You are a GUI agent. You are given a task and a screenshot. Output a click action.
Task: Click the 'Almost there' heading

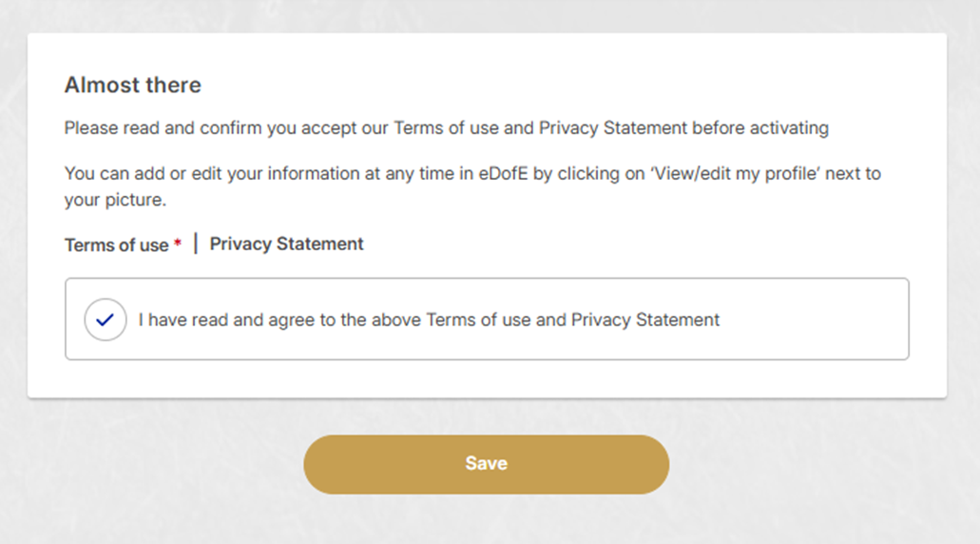(133, 86)
